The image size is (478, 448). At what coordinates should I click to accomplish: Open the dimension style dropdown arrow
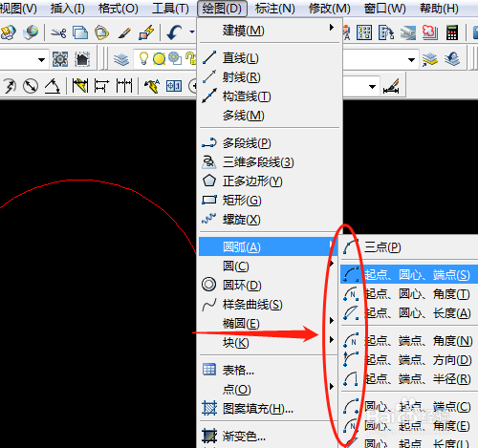(372, 87)
